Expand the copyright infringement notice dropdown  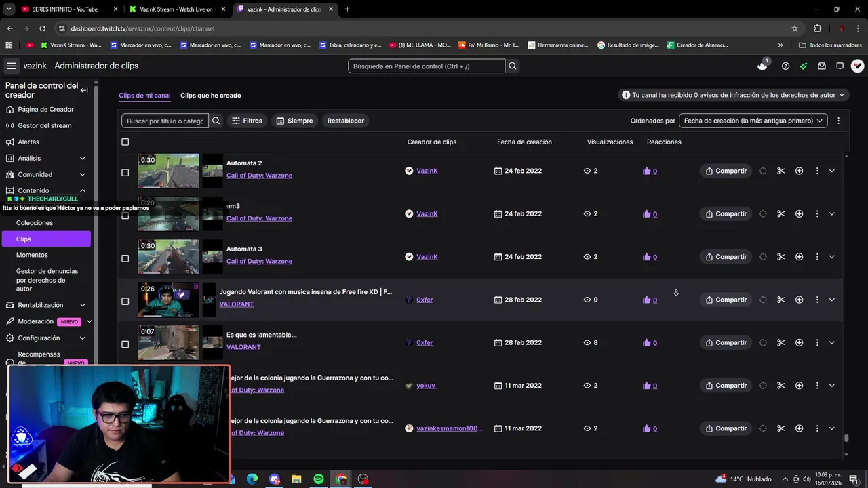point(734,96)
